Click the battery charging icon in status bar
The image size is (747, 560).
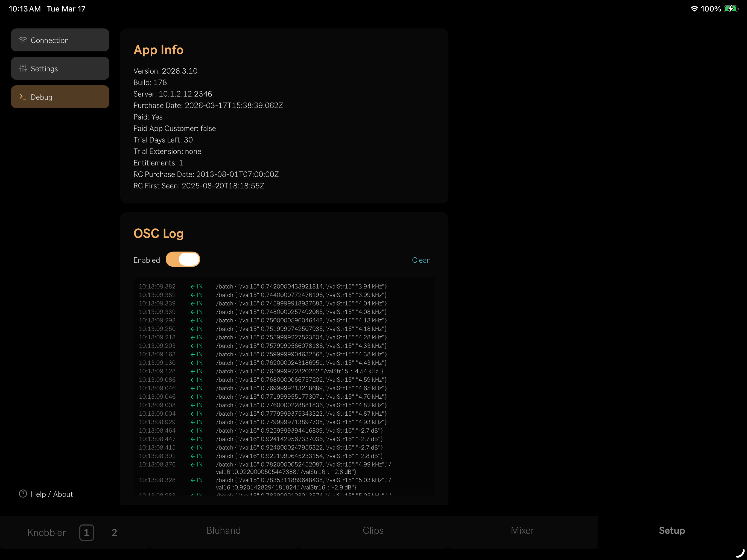[731, 9]
